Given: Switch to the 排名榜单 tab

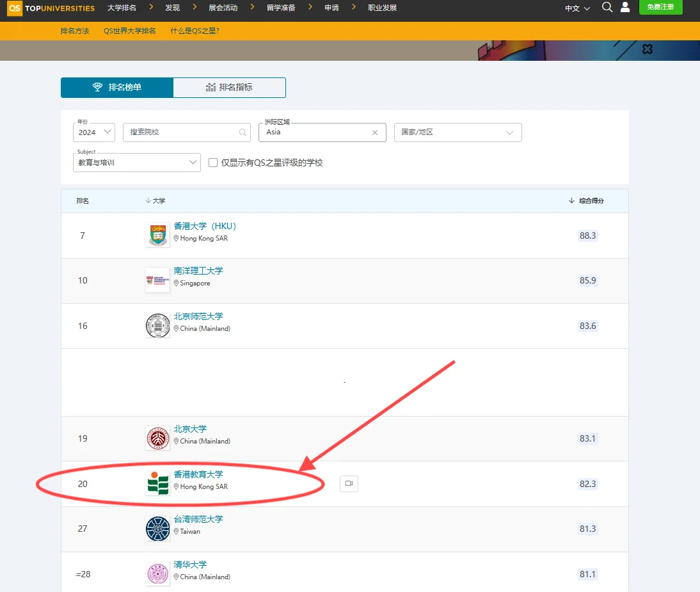Looking at the screenshot, I should point(117,87).
